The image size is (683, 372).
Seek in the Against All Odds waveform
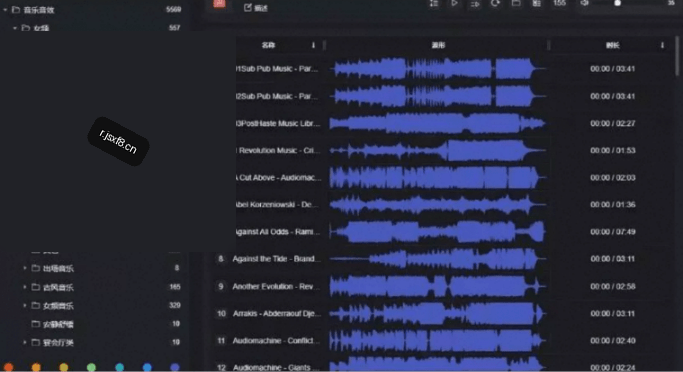(437, 232)
